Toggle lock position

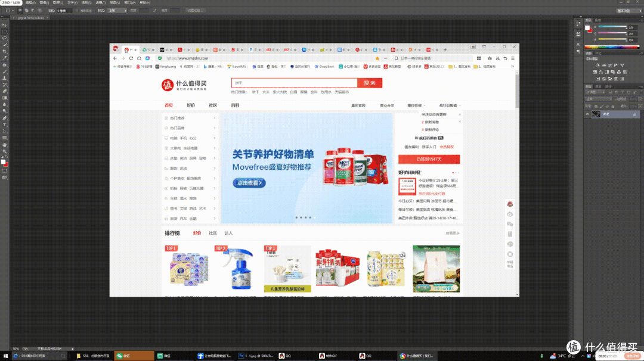(x=608, y=106)
